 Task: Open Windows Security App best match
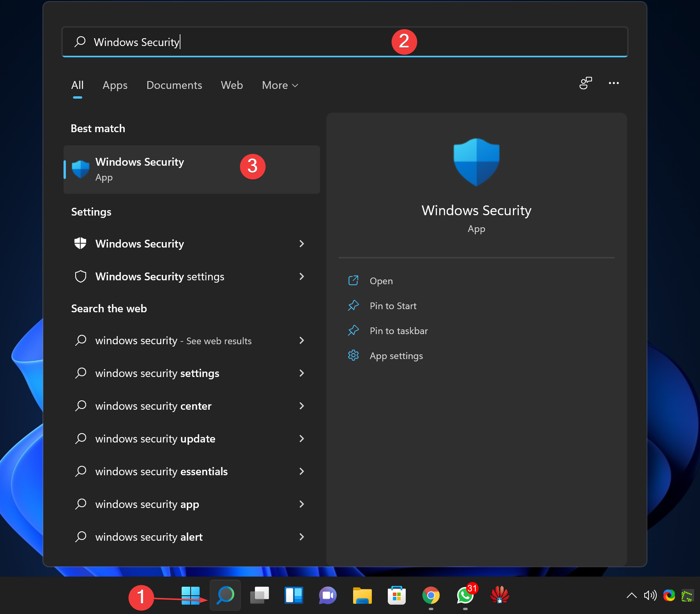(x=191, y=170)
